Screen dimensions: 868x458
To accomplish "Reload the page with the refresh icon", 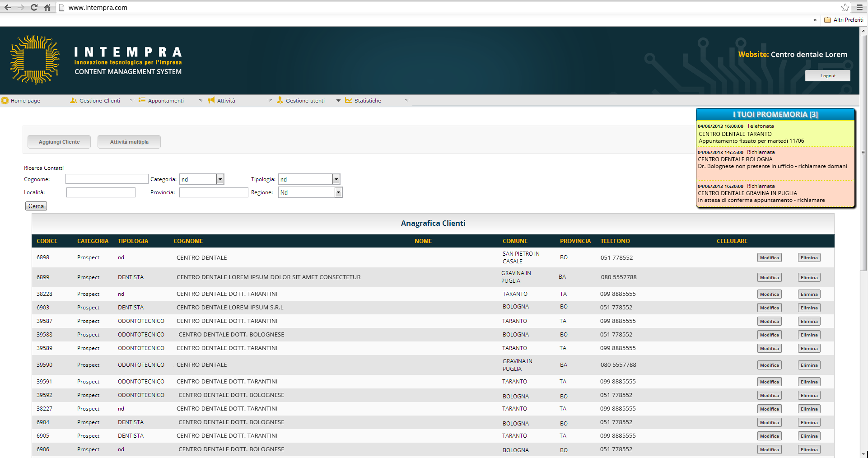I will coord(34,7).
